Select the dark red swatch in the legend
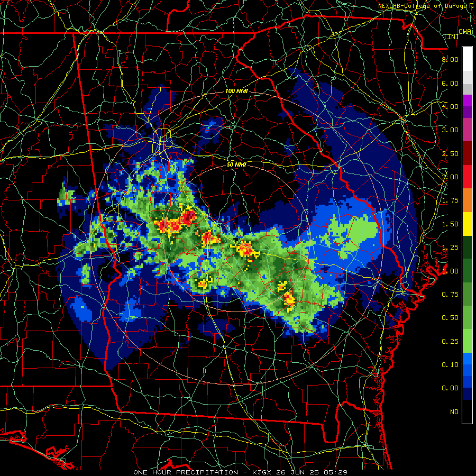The width and height of the screenshot is (476, 476). 467,153
